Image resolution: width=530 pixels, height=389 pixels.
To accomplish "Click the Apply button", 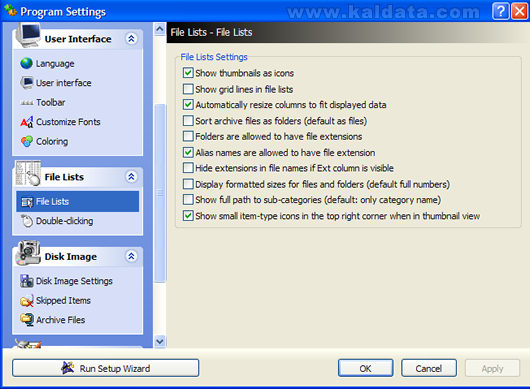I will (x=492, y=368).
